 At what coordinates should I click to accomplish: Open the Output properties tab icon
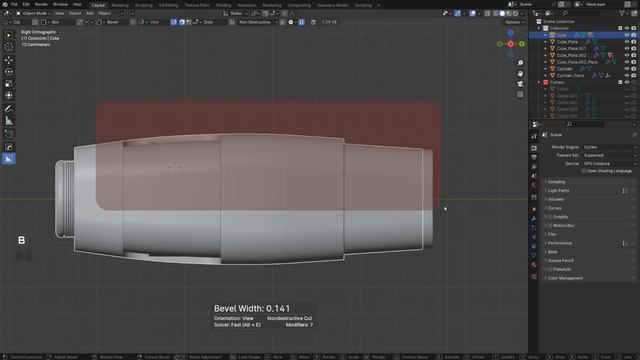coord(534,158)
